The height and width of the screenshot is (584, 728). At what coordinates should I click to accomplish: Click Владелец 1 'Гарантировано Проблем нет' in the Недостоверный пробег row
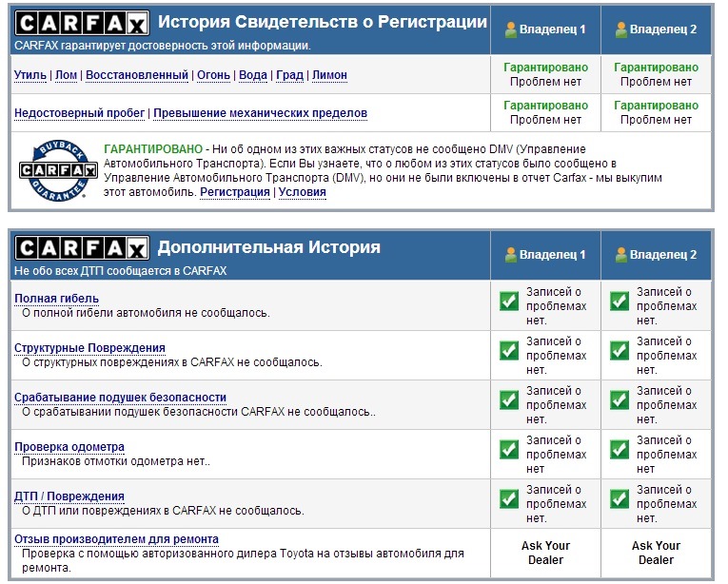point(546,113)
